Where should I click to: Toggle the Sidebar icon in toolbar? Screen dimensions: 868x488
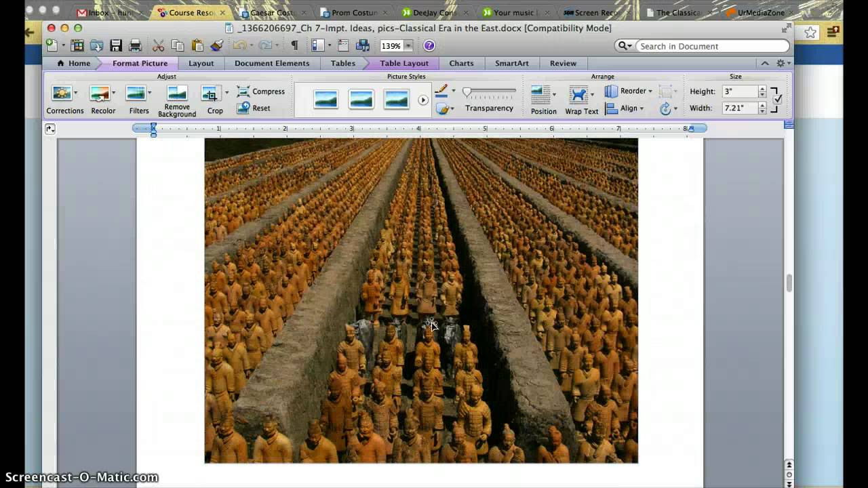317,45
